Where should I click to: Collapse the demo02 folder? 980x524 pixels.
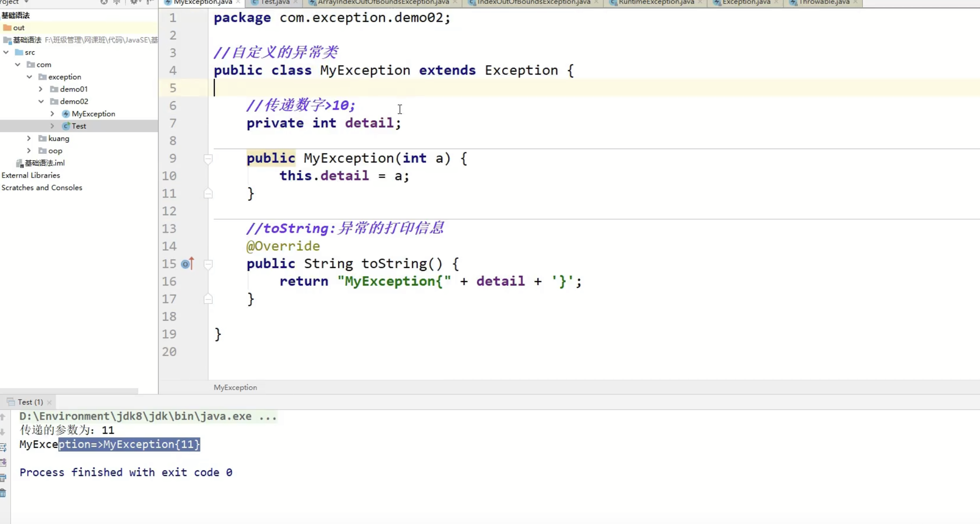point(41,102)
